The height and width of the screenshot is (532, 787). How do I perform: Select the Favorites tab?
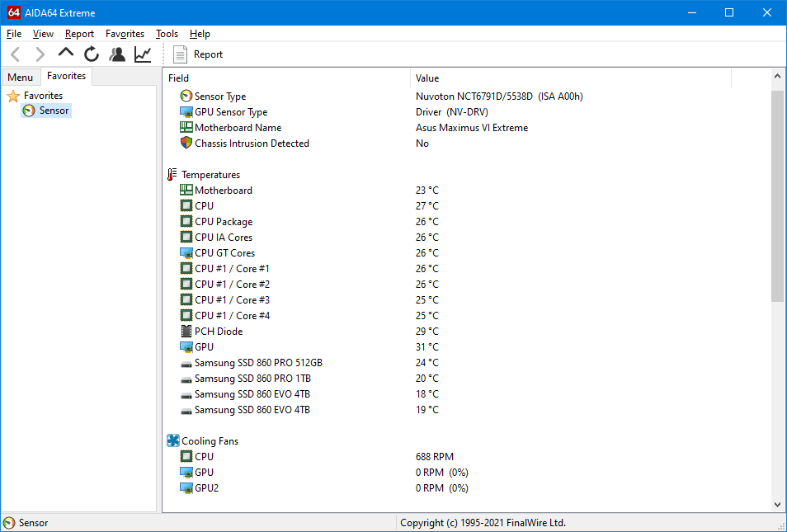click(x=66, y=76)
